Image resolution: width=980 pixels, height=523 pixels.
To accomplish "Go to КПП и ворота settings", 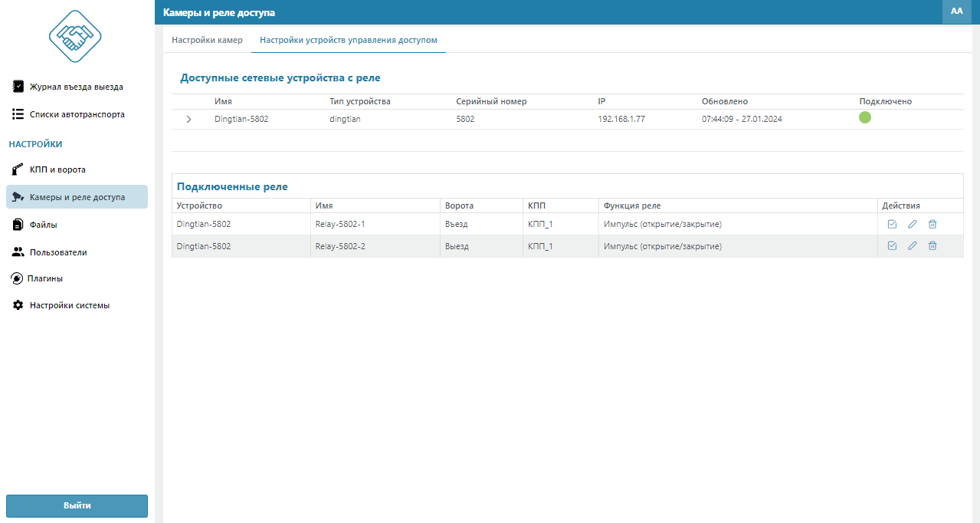I will (x=57, y=169).
